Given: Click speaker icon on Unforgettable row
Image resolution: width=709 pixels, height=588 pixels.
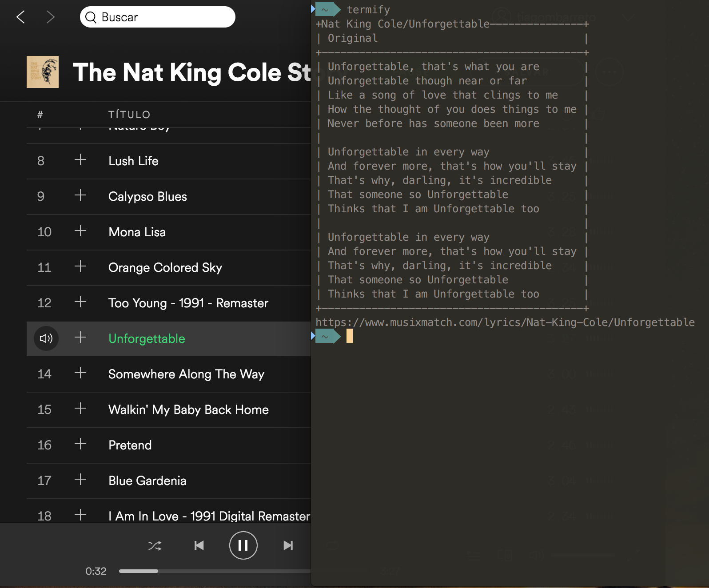Looking at the screenshot, I should 46,338.
